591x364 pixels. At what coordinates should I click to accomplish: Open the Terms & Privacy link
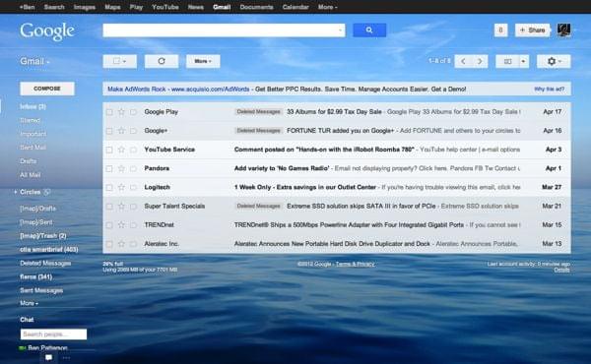tap(355, 264)
